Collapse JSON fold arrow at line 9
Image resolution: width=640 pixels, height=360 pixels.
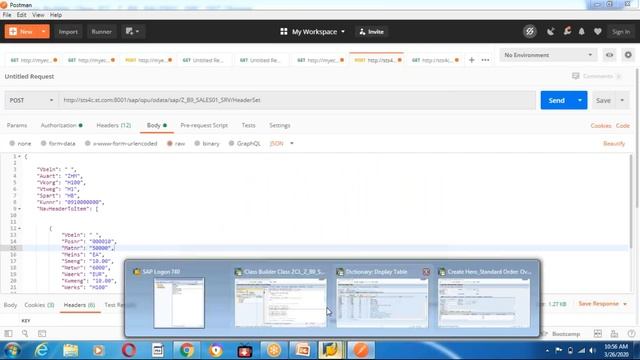pyautogui.click(x=20, y=209)
